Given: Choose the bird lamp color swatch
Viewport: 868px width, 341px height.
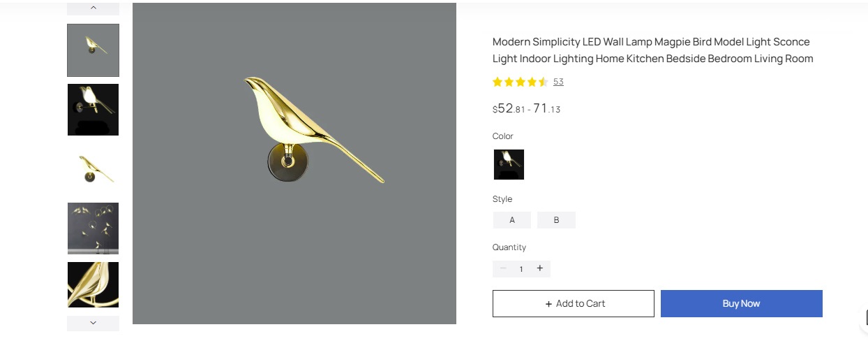Looking at the screenshot, I should click(x=509, y=165).
